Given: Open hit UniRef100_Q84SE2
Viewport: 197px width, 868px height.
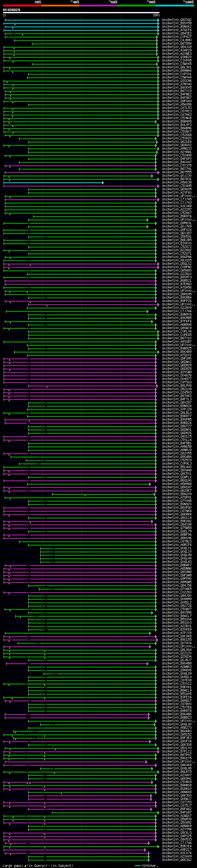Looking at the screenshot, I should coord(177,33).
